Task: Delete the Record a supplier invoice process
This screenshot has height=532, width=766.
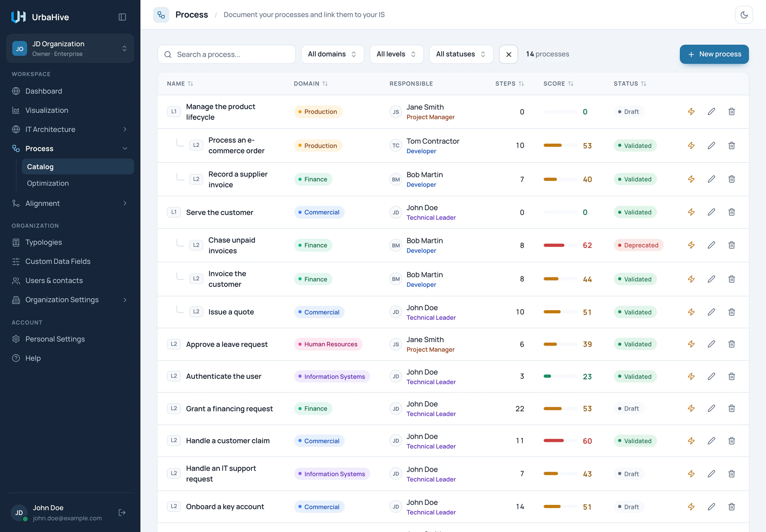Action: pos(731,179)
